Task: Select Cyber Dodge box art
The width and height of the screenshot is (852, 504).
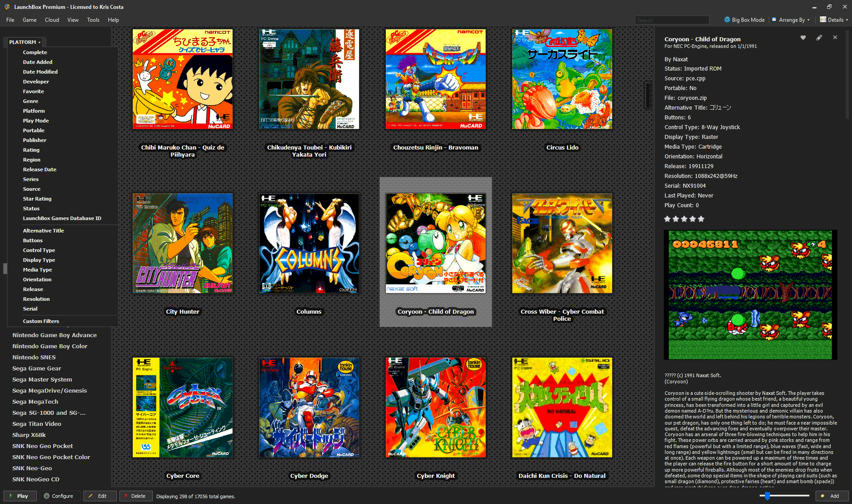Action: [x=309, y=408]
